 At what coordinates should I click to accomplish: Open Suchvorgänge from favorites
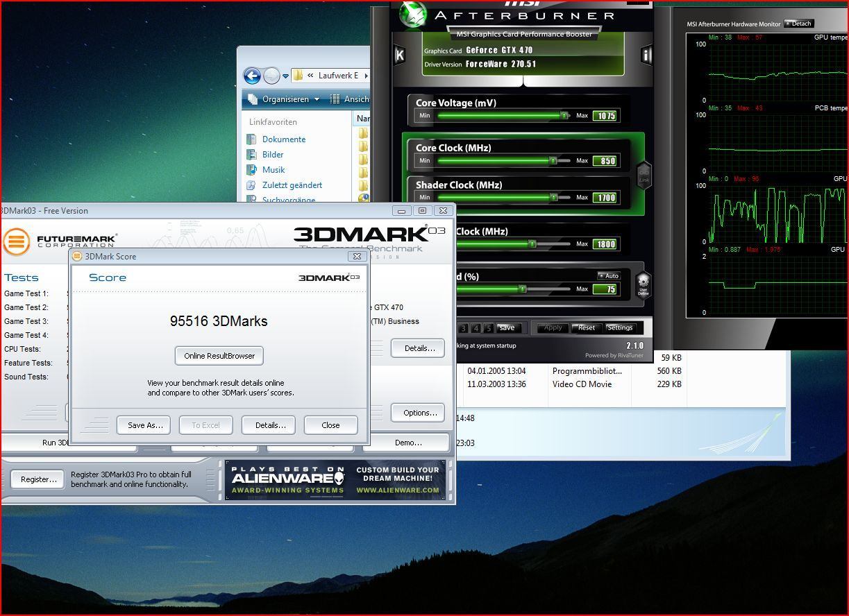[289, 200]
